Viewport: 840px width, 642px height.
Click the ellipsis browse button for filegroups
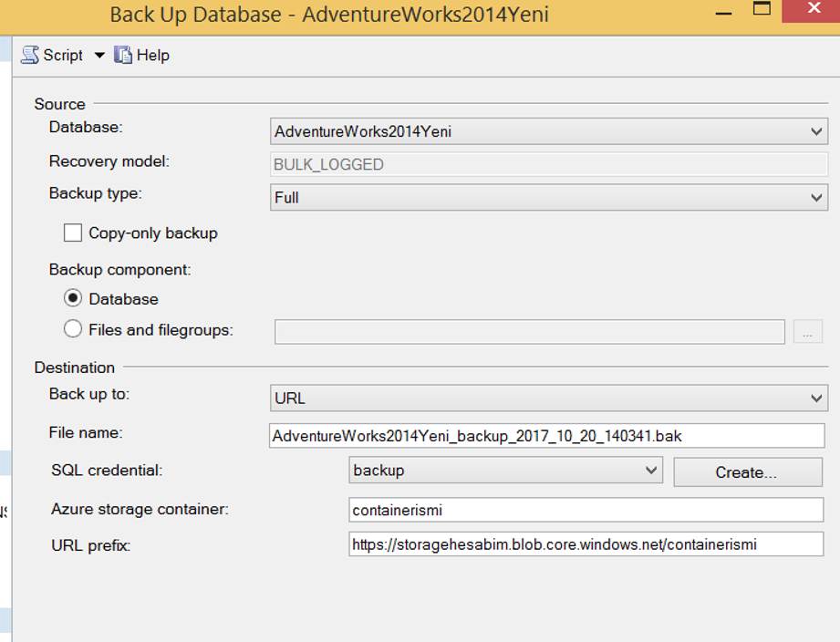pyautogui.click(x=808, y=332)
